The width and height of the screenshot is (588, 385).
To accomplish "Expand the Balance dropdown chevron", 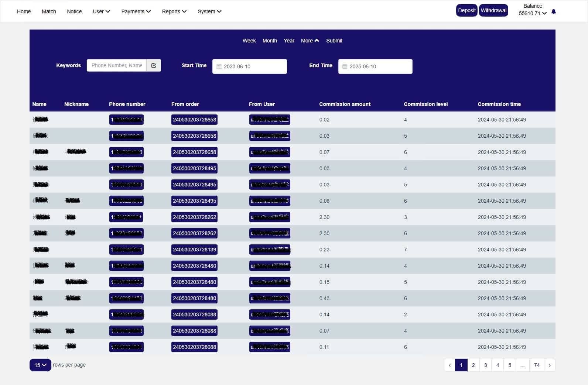I will click(544, 14).
